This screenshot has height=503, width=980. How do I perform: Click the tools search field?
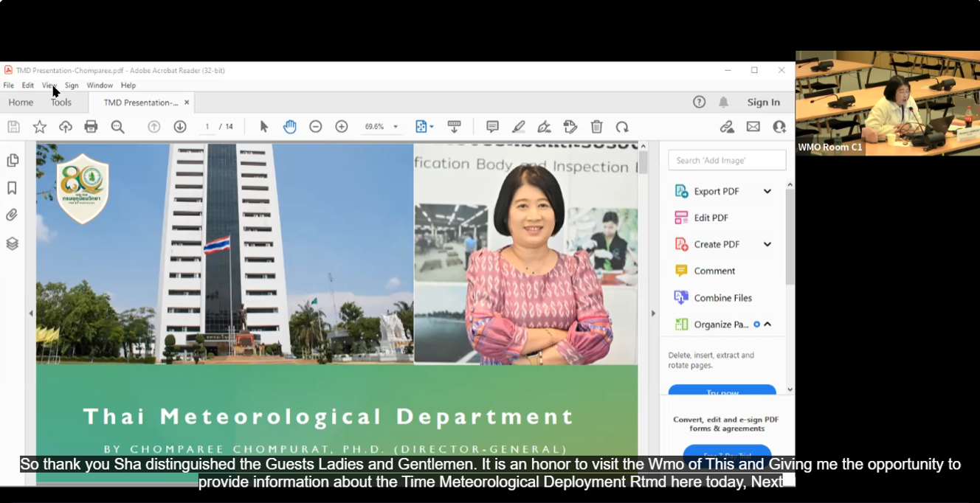pyautogui.click(x=727, y=160)
